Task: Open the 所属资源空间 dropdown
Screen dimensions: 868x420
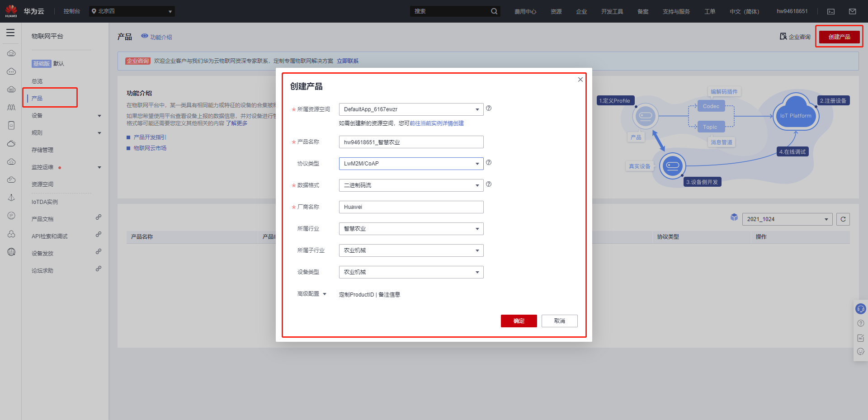Action: click(411, 109)
